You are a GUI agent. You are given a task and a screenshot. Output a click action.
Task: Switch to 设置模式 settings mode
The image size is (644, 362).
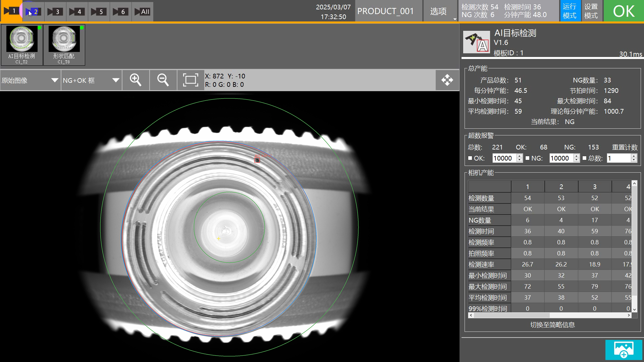point(591,11)
